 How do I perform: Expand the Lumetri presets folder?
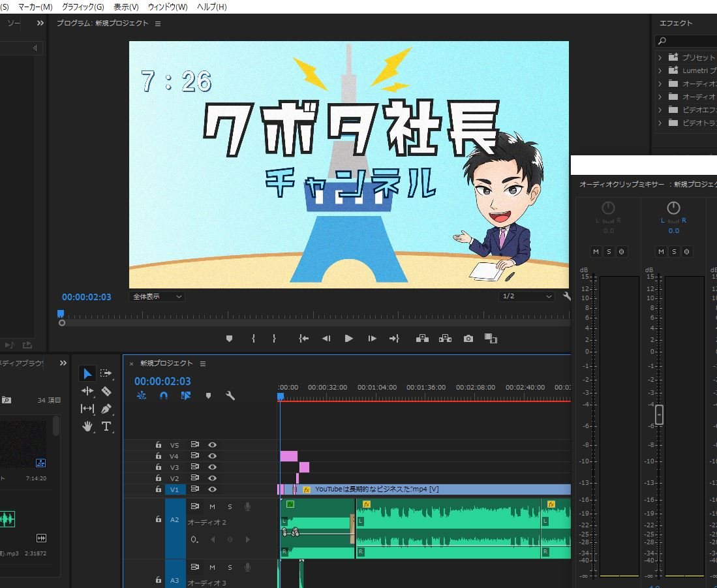point(660,70)
